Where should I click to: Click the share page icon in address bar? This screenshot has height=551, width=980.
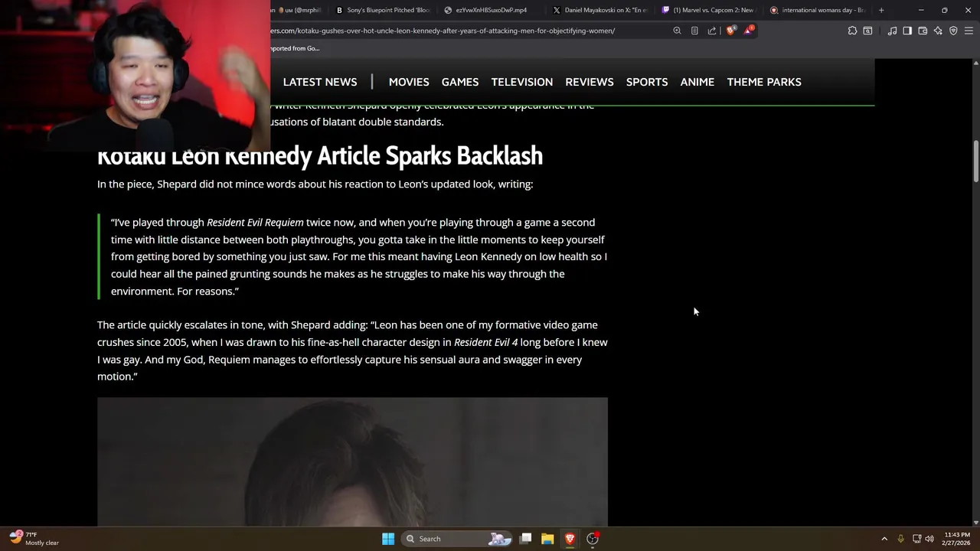(x=712, y=31)
